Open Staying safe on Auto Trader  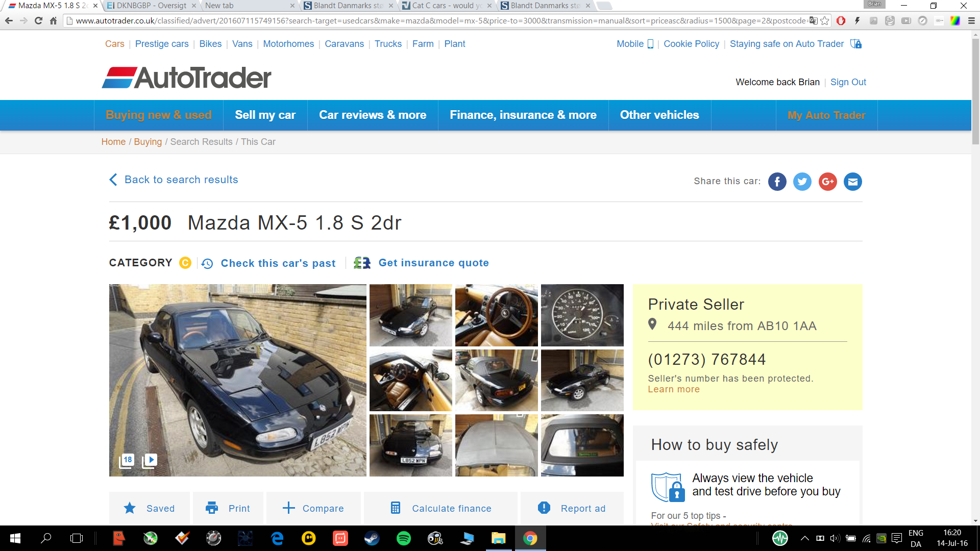click(x=795, y=44)
